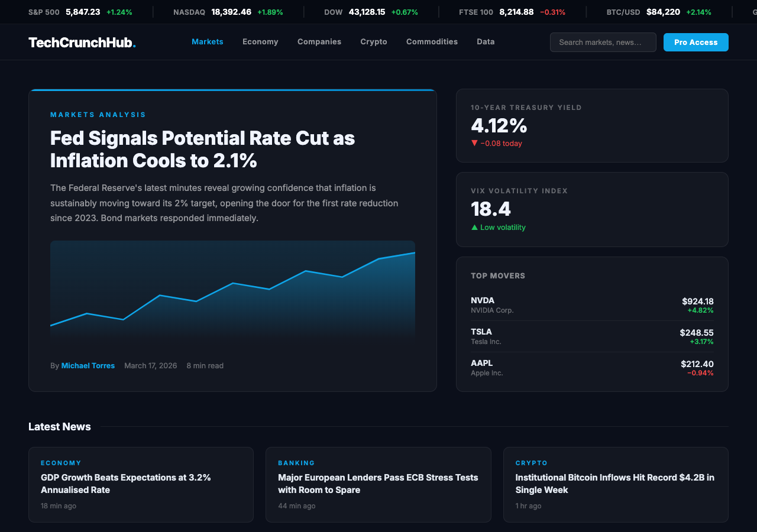
Task: Open the Commodities section
Action: pos(432,42)
